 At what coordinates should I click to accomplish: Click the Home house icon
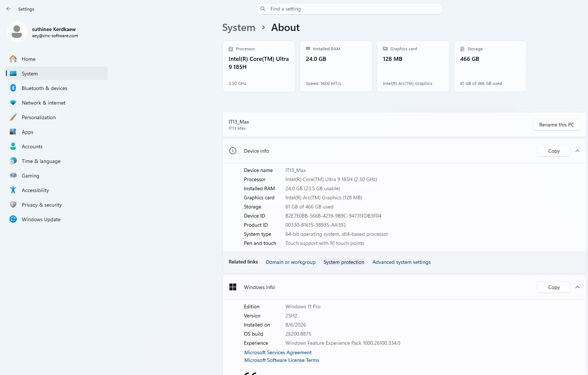(13, 59)
